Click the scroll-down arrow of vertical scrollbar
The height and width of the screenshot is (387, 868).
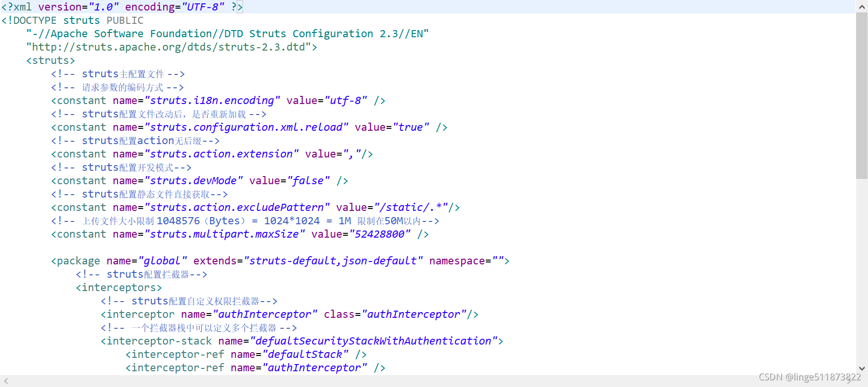point(862,368)
